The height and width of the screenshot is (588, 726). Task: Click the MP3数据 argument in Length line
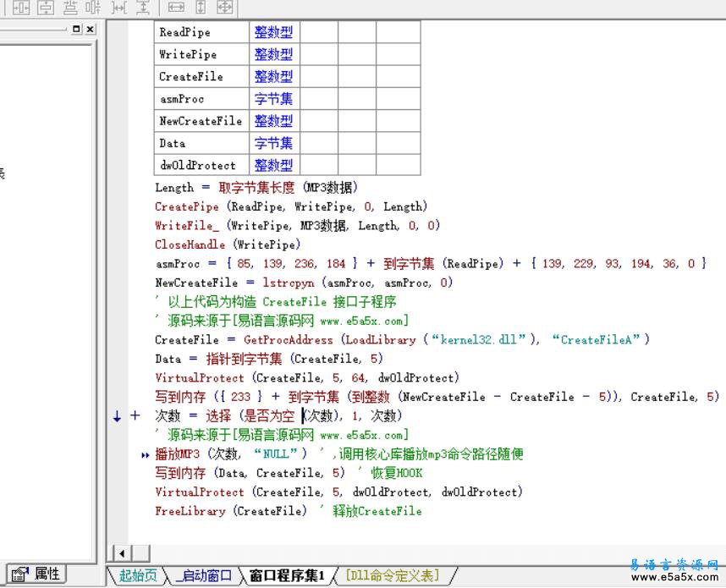[x=330, y=188]
